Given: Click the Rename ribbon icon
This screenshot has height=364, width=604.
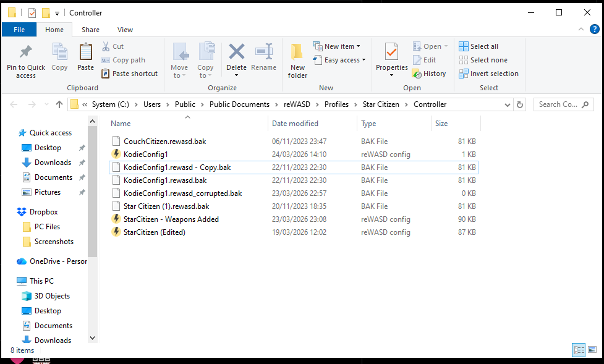Looking at the screenshot, I should (264, 52).
